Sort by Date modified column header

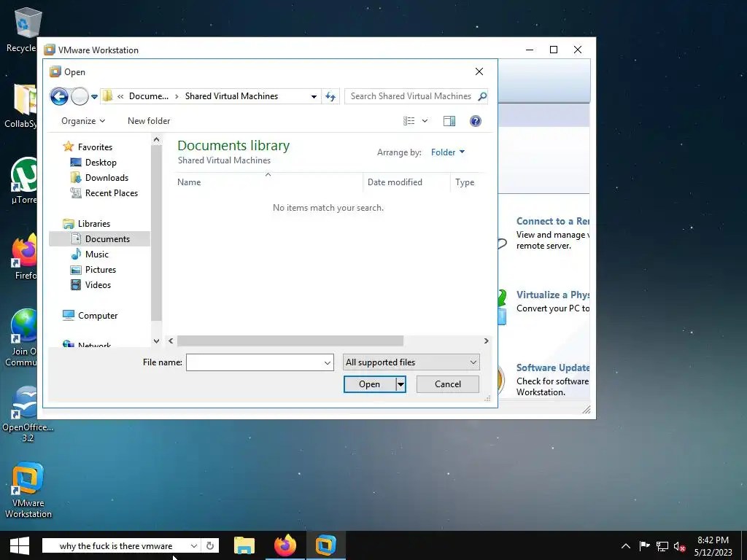pos(406,182)
